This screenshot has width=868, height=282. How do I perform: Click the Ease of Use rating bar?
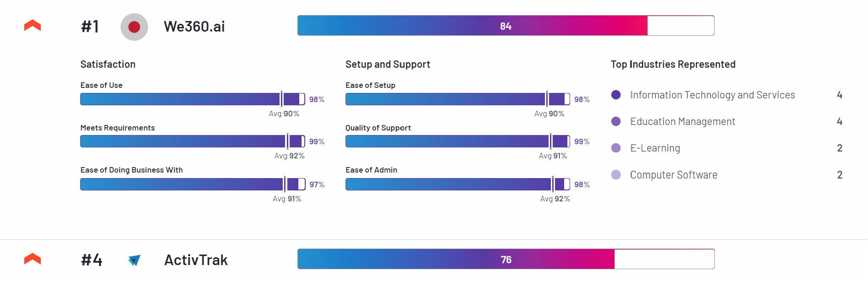click(x=192, y=99)
